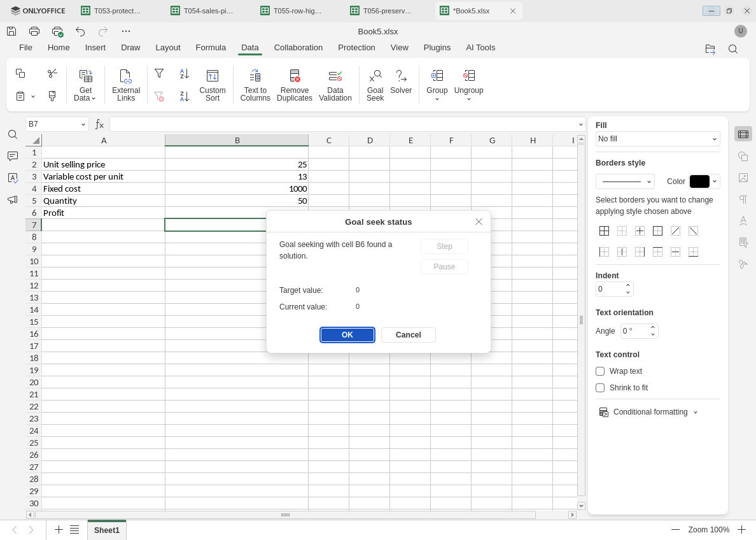Open Goal Seek from the ribbon
756x540 pixels.
pyautogui.click(x=375, y=85)
